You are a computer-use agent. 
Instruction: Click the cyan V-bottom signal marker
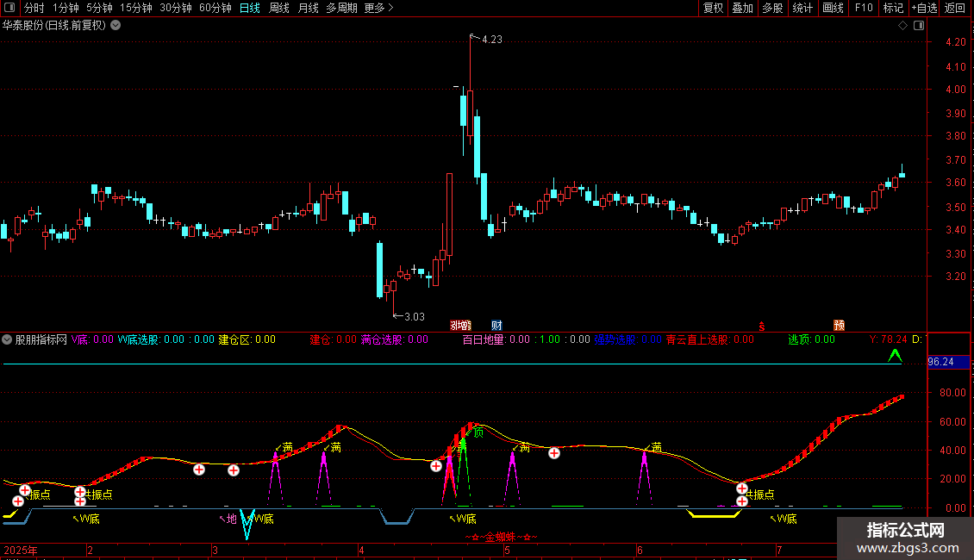(247, 526)
